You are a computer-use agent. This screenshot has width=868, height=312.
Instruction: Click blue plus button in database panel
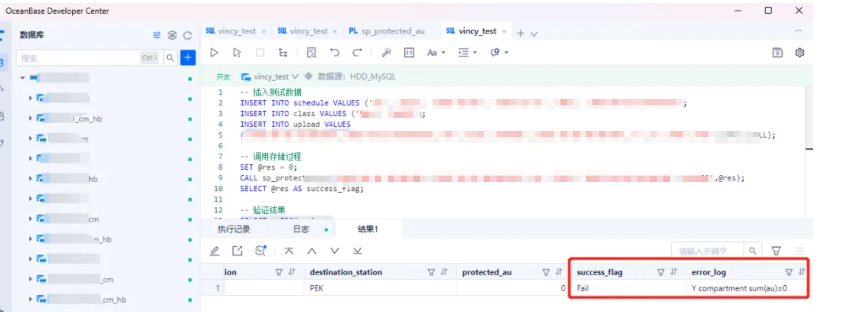point(188,58)
